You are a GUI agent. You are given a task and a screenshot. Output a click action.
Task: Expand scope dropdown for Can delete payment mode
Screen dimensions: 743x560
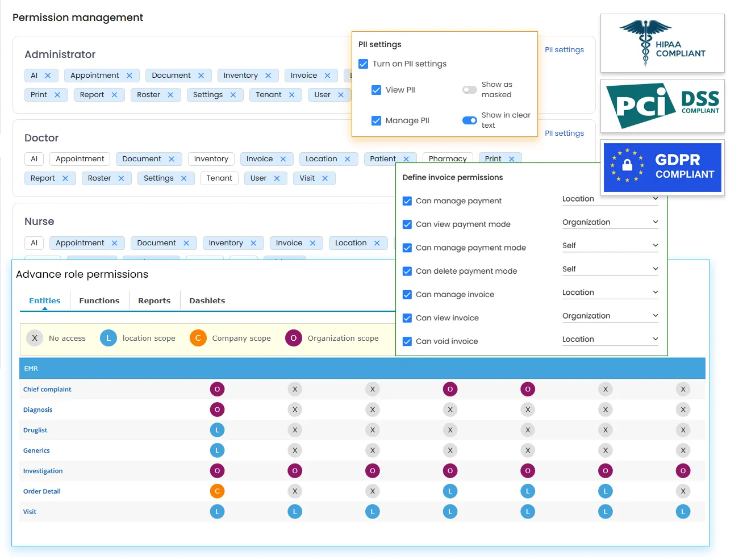[x=610, y=269]
